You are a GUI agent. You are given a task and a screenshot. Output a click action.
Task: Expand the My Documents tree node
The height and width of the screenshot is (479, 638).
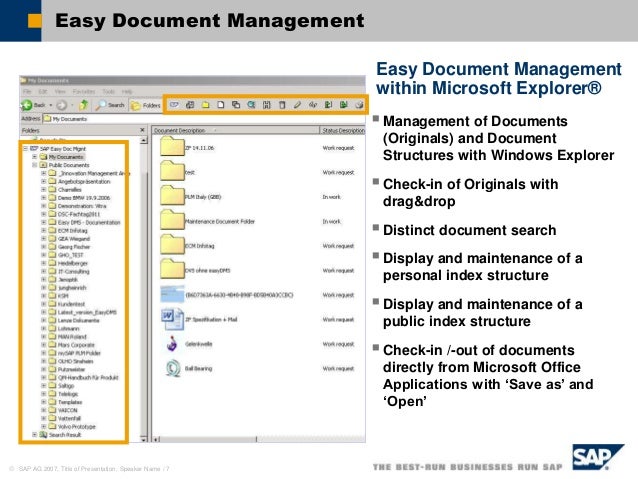click(35, 157)
